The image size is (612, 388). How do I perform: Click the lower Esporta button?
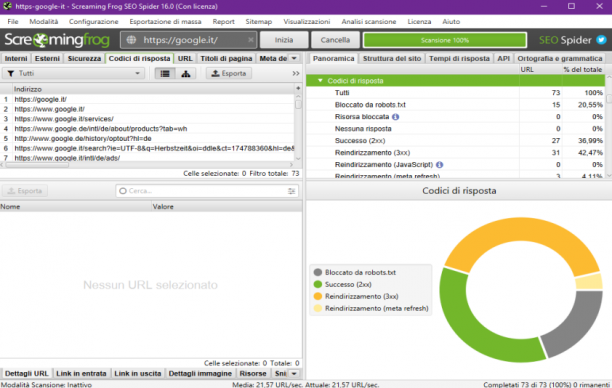click(x=25, y=191)
